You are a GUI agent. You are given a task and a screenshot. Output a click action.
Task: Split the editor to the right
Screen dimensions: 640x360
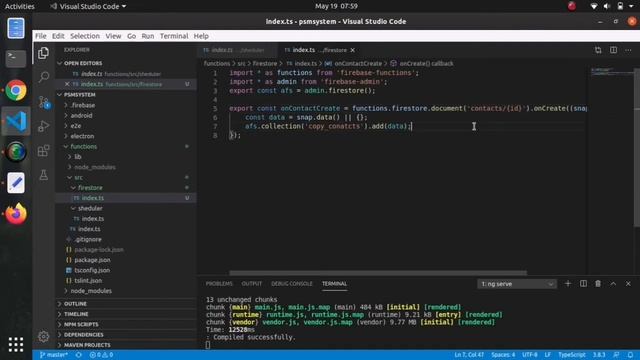(x=613, y=50)
